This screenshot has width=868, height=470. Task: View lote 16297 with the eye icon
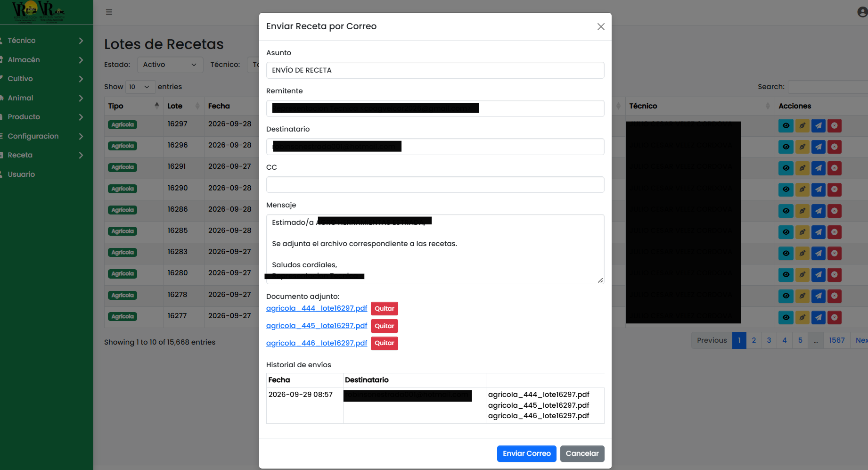click(x=786, y=126)
